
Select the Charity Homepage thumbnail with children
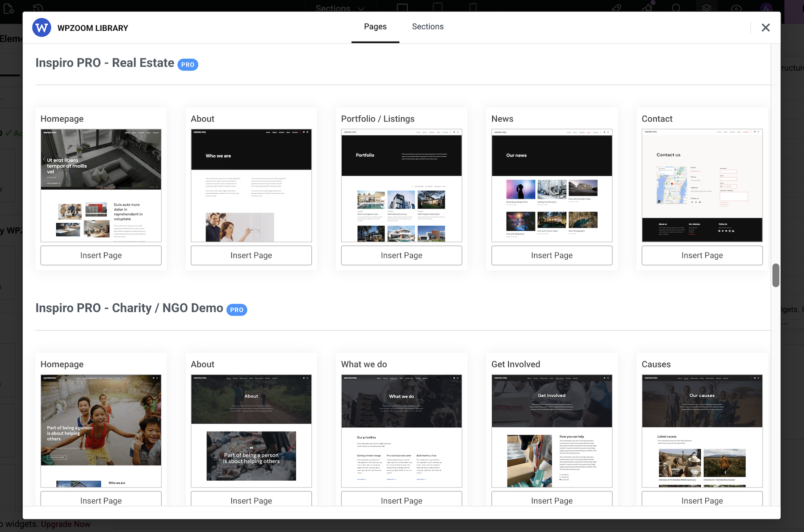[101, 431]
